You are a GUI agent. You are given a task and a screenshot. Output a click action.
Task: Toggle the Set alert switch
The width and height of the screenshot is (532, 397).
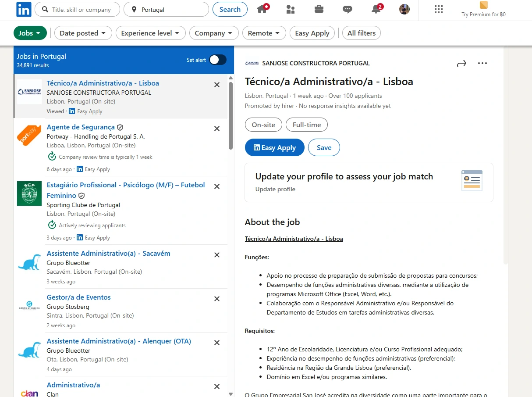pyautogui.click(x=218, y=60)
